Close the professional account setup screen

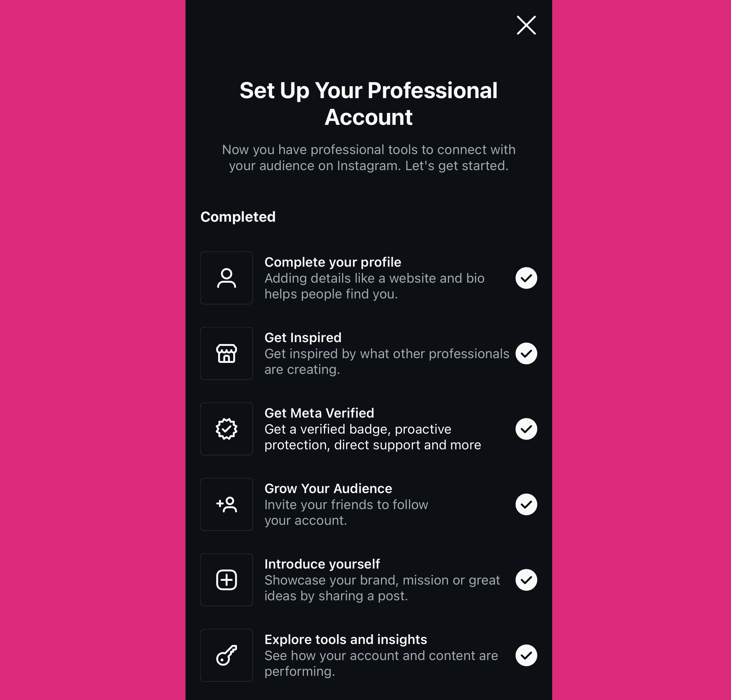tap(526, 25)
